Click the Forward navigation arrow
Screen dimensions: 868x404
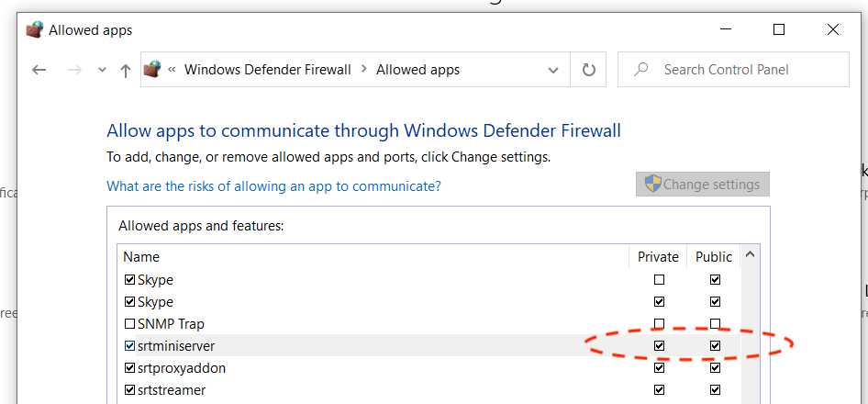pyautogui.click(x=74, y=70)
